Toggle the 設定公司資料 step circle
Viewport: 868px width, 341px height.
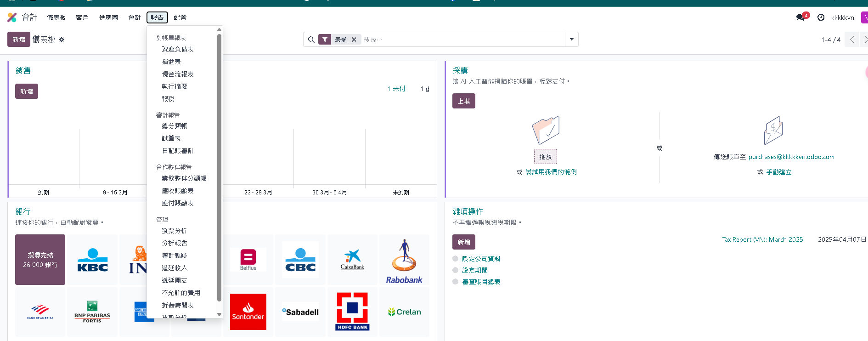pyautogui.click(x=456, y=259)
